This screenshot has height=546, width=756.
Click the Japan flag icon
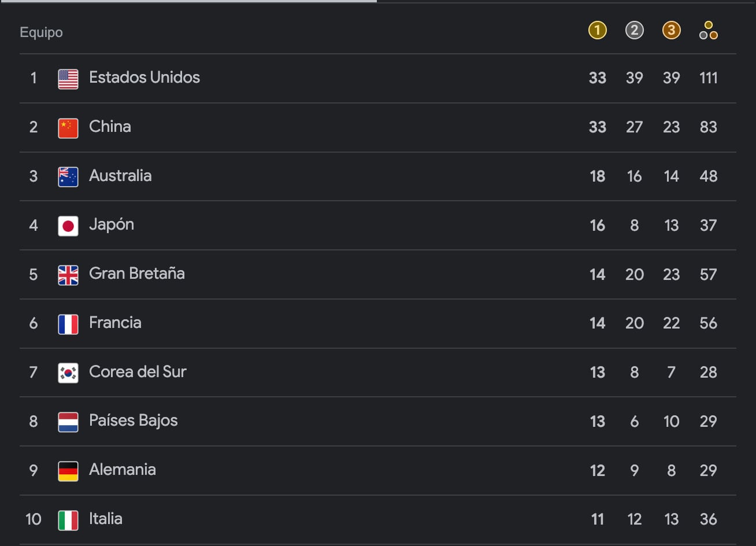pyautogui.click(x=68, y=226)
